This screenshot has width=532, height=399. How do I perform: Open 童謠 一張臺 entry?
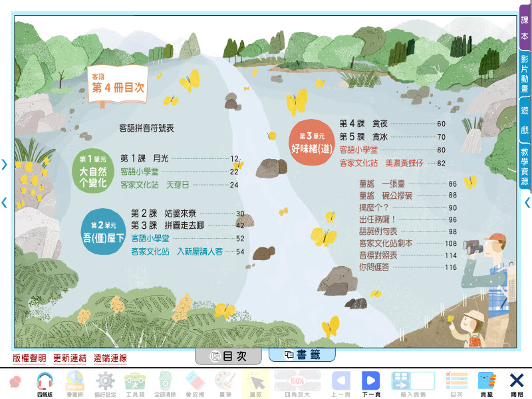pyautogui.click(x=408, y=184)
